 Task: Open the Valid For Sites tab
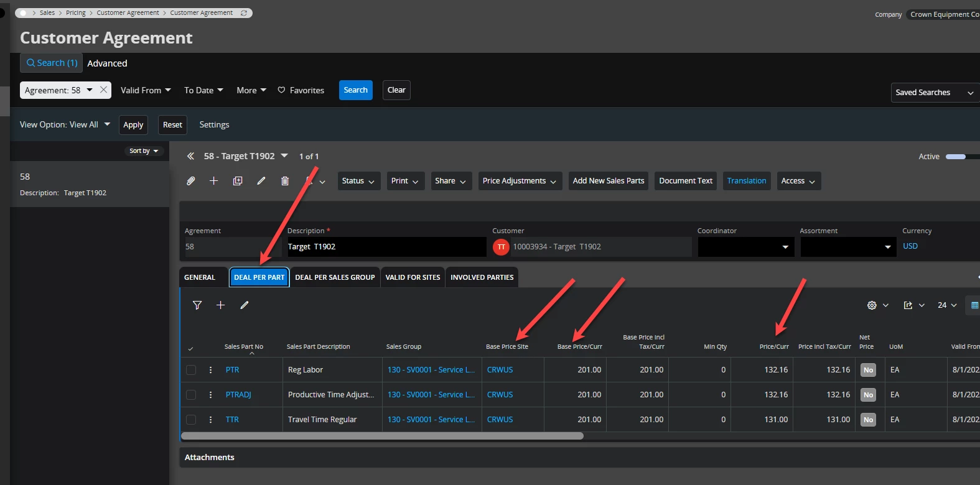(x=413, y=277)
